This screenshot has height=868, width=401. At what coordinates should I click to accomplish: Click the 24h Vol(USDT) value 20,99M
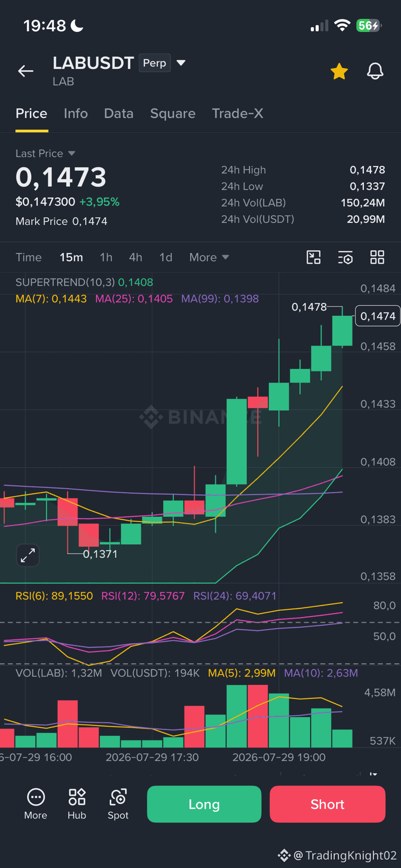pyautogui.click(x=366, y=219)
